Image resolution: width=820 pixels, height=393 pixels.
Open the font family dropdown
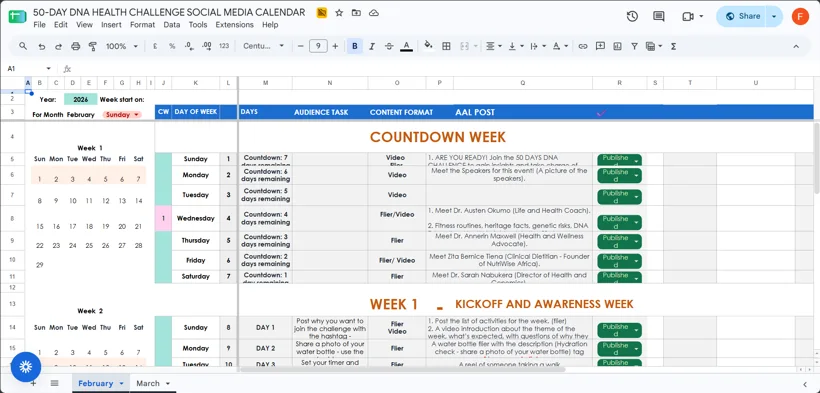coord(264,46)
